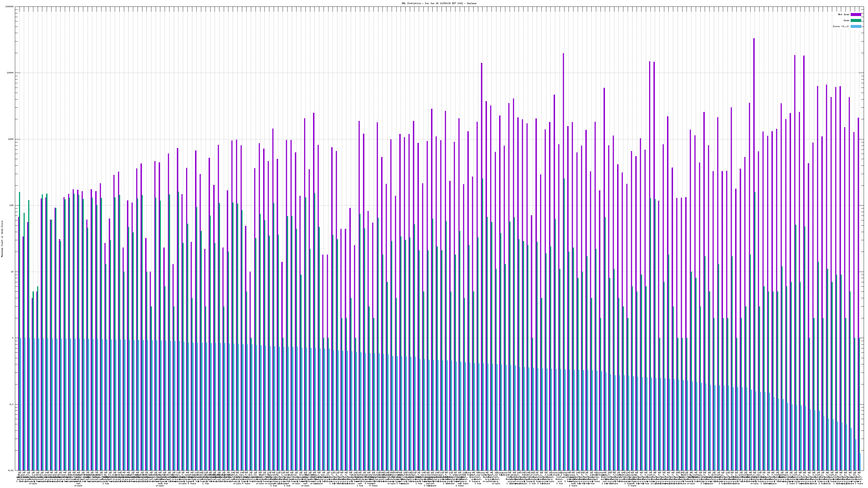Click the RBL Statistics chart title
The width and height of the screenshot is (868, 488).
click(439, 3)
